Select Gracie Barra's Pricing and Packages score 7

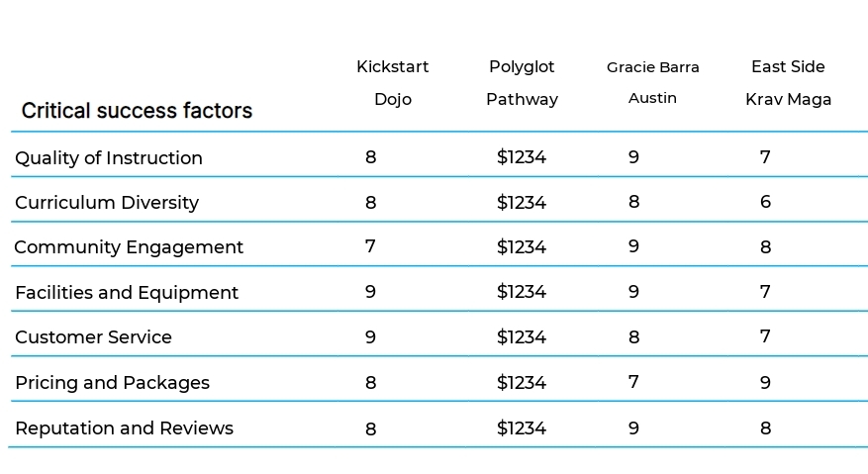[633, 382]
